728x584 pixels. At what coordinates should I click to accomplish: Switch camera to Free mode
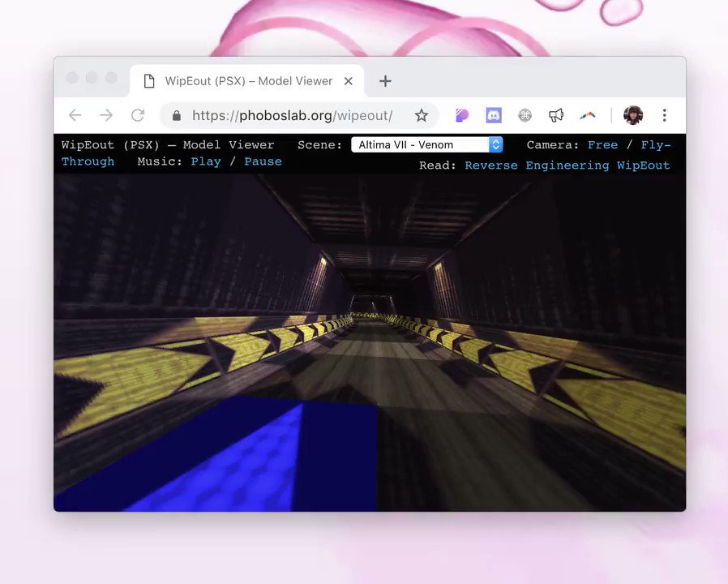pos(602,145)
